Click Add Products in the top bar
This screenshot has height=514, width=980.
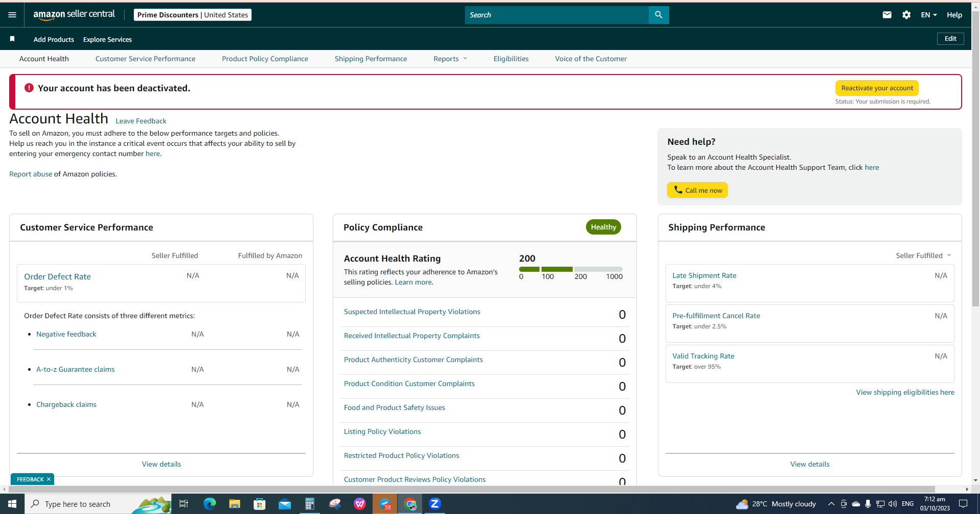[54, 39]
